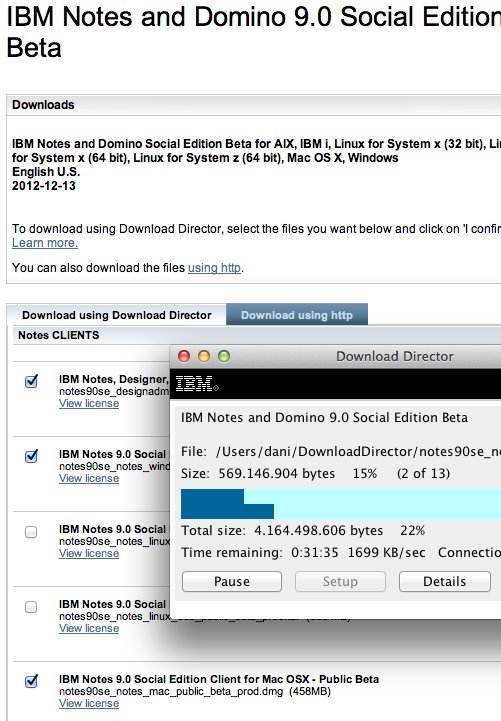This screenshot has width=501, height=721.
Task: Open Details in Download Director
Action: 444,581
